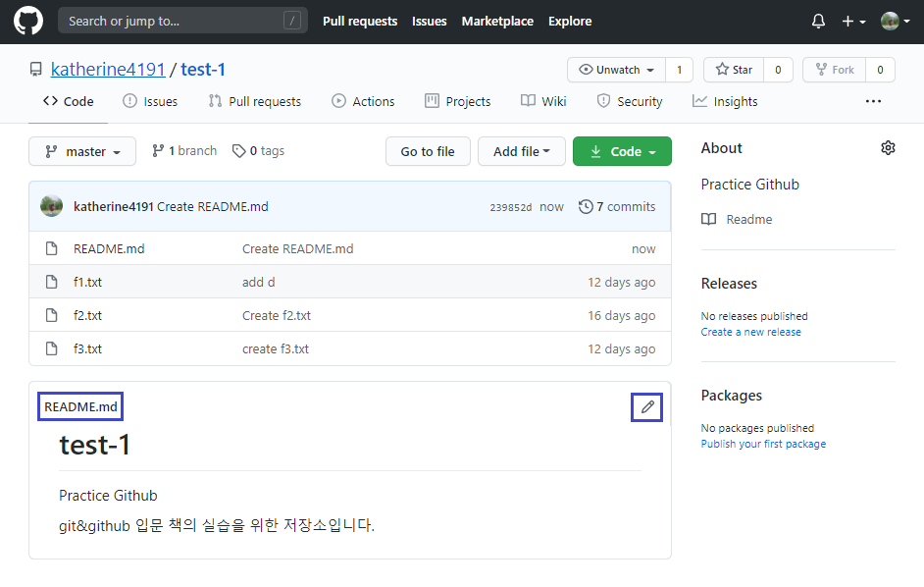
Task: Open the test-1 repository link
Action: (x=203, y=70)
